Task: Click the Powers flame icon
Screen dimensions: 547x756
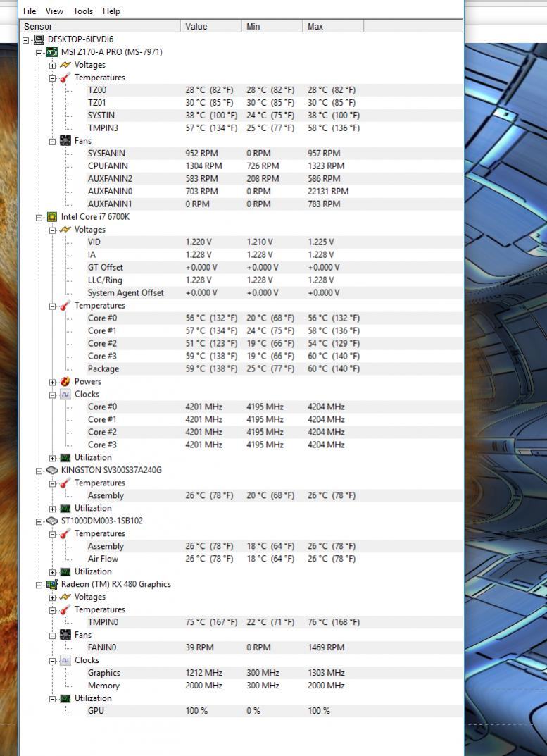Action: [x=65, y=381]
